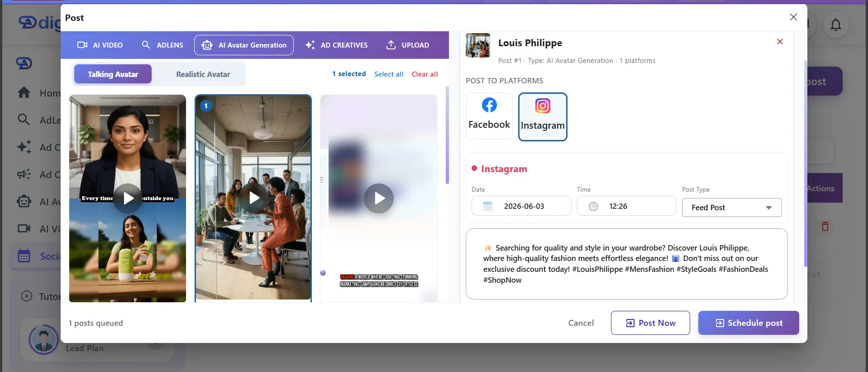The width and height of the screenshot is (868, 372).
Task: Click the AdLens search icon in sidebar
Action: 24,120
